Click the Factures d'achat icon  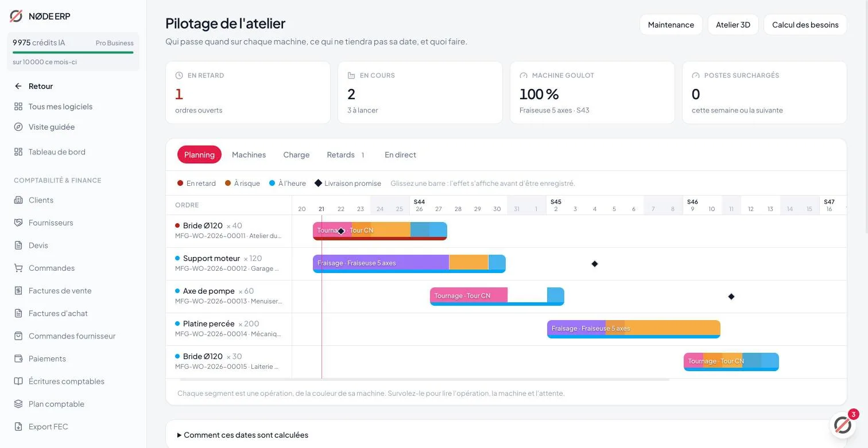(x=18, y=313)
